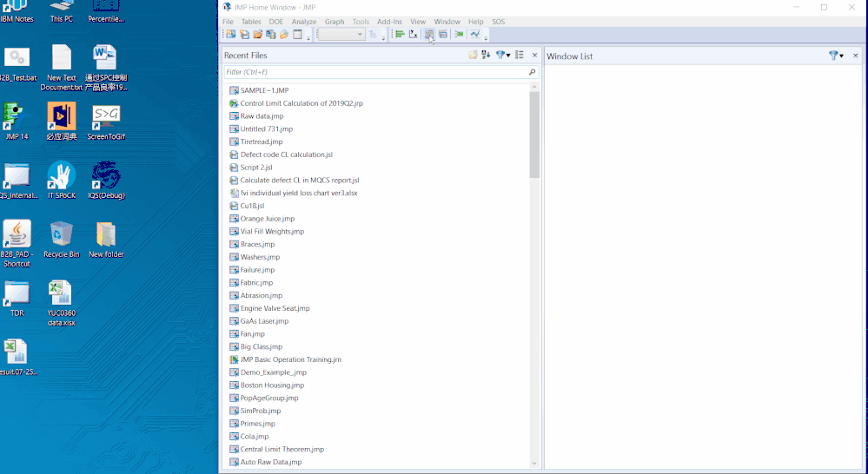Viewport: 868px width, 474px height.
Task: Select Script 2.jsl file entry
Action: click(x=251, y=167)
